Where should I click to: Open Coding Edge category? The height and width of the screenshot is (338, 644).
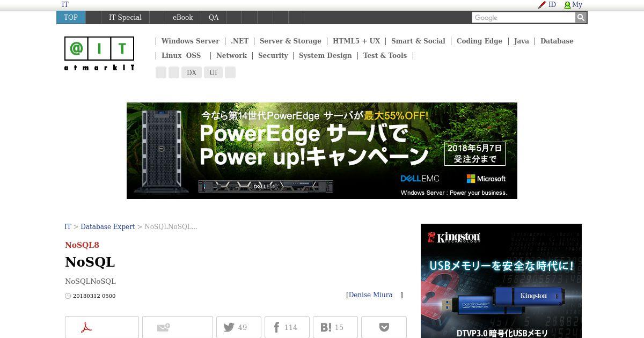(x=479, y=41)
